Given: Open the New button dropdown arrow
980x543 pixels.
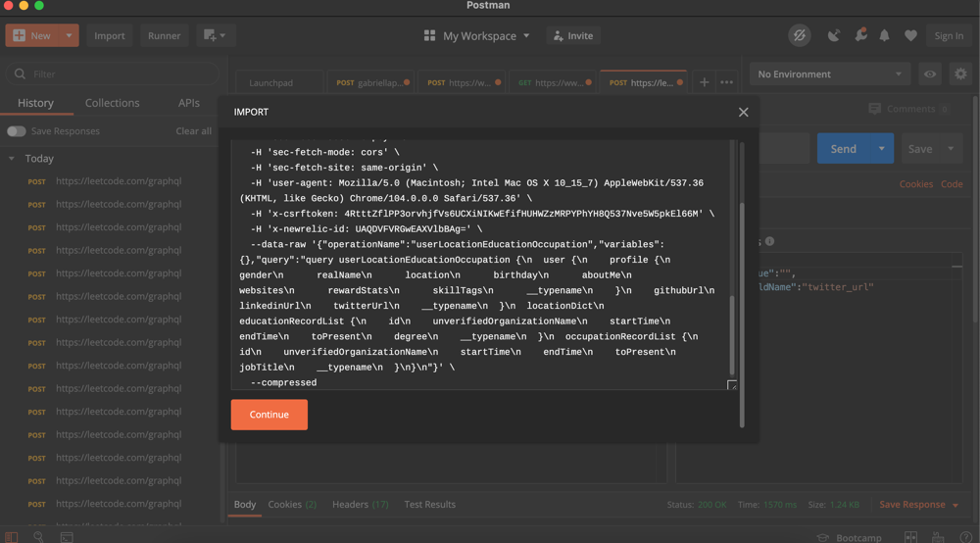Looking at the screenshot, I should 69,35.
